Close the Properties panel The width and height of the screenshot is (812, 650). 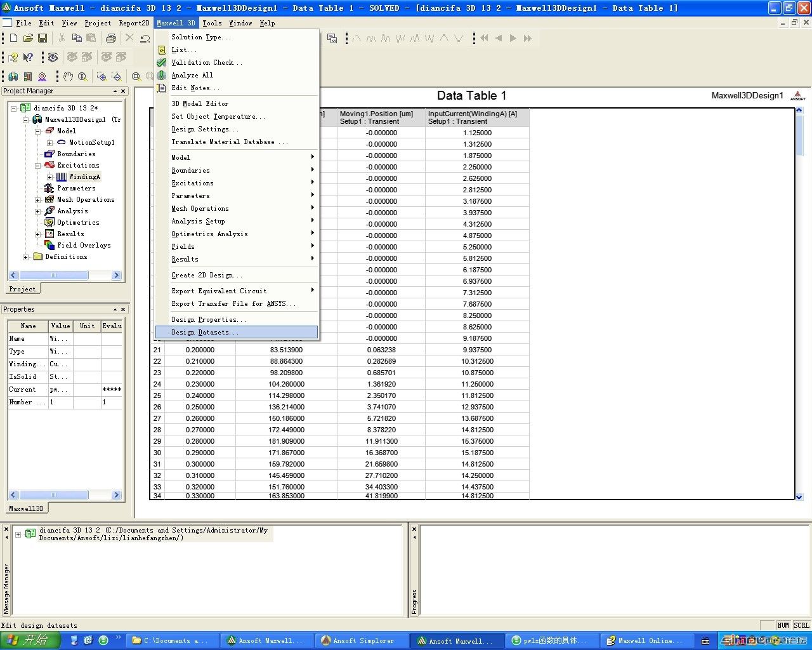coord(123,310)
